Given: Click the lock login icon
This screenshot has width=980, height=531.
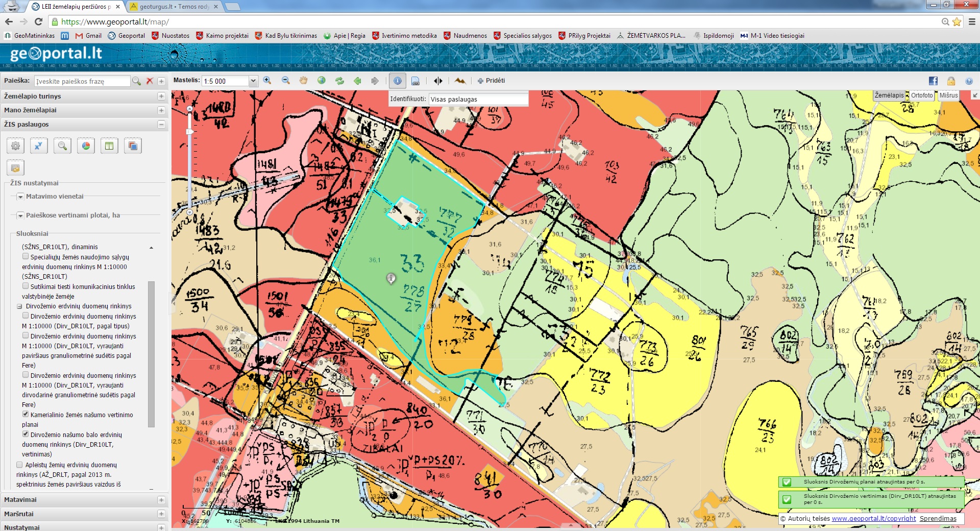Looking at the screenshot, I should (x=951, y=81).
